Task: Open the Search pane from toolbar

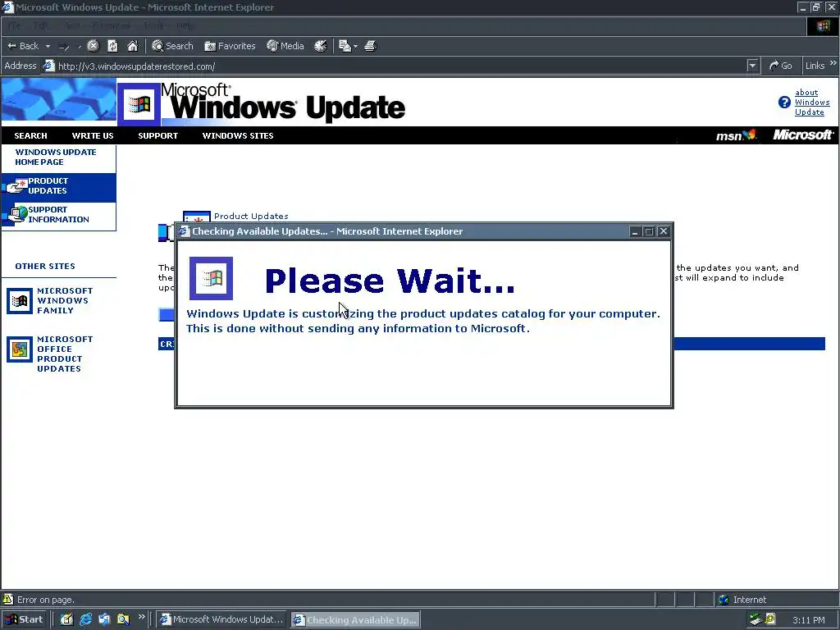Action: coord(172,46)
